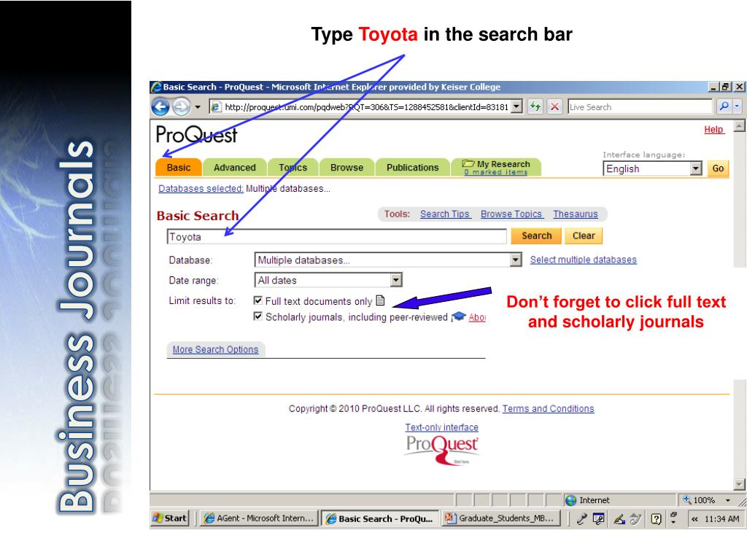This screenshot has height=560, width=747.
Task: Open the Databases selected link
Action: (201, 189)
